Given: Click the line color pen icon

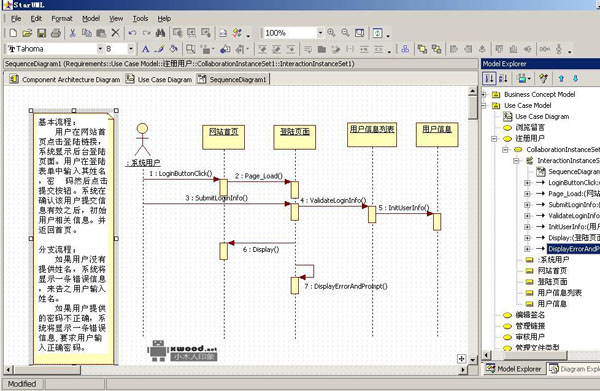Looking at the screenshot, I should click(x=160, y=49).
